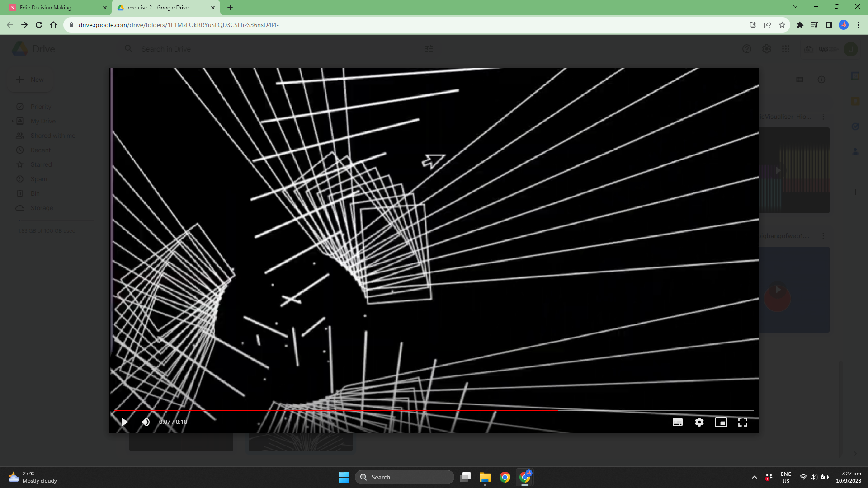Viewport: 868px width, 488px height.
Task: Open video player settings gear
Action: (699, 422)
